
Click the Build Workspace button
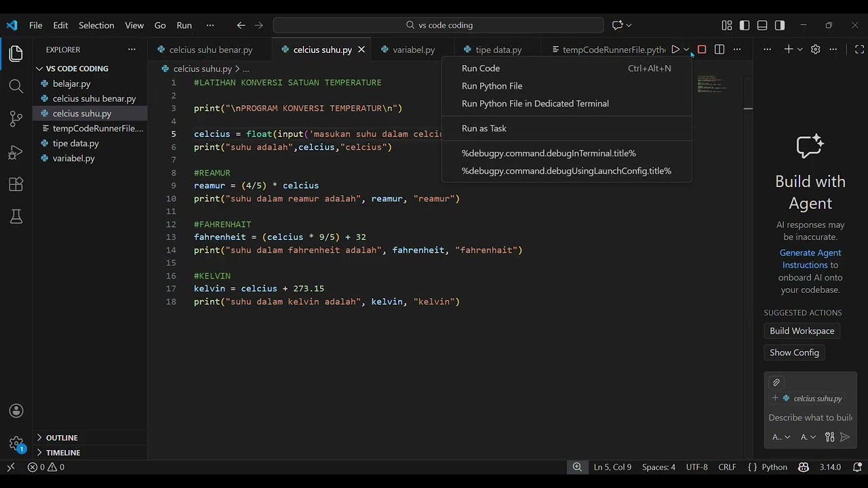(x=802, y=331)
